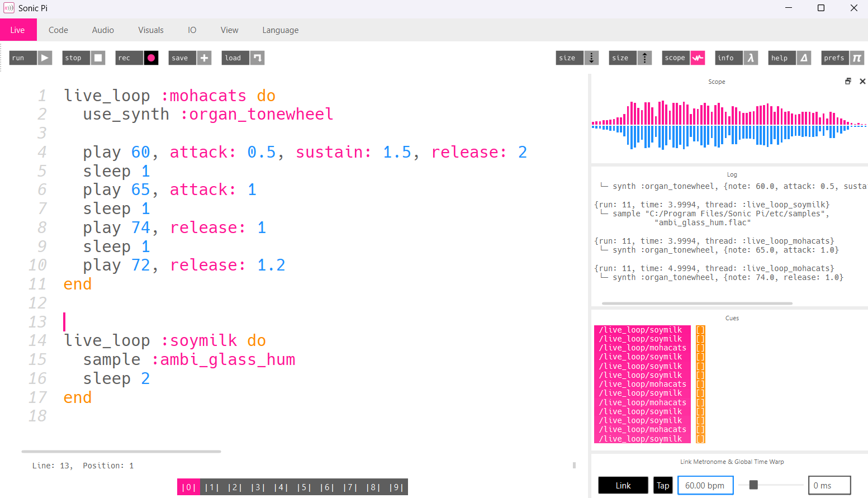Switch to buffer tab 5
This screenshot has width=868, height=498.
tap(303, 487)
